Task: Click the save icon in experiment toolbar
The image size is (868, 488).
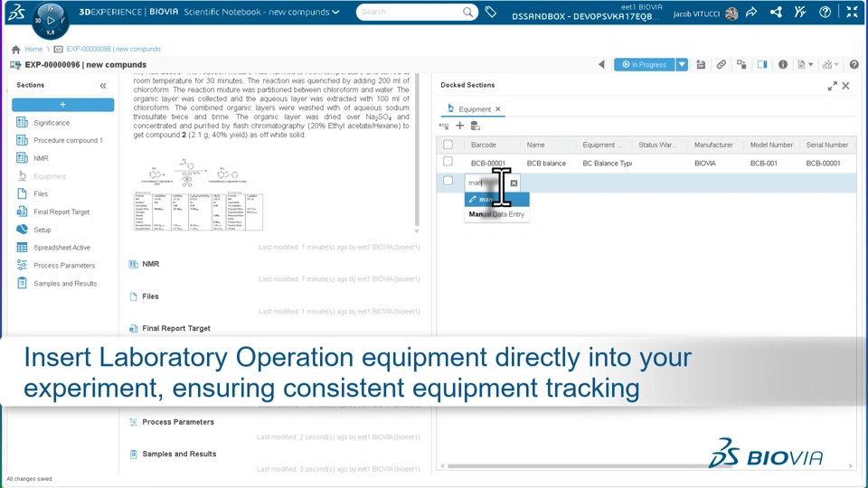Action: 701,65
